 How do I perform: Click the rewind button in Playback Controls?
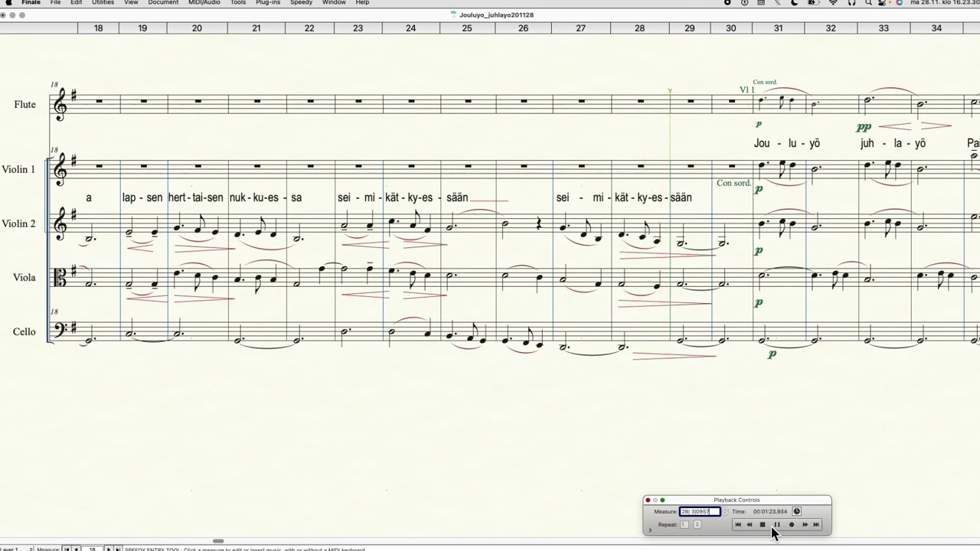tap(749, 525)
